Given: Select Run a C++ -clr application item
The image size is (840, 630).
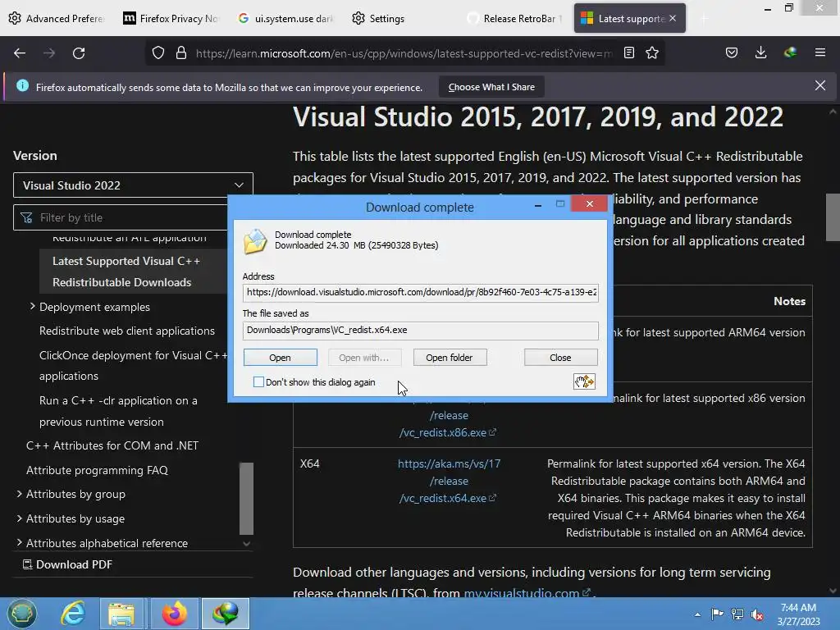Looking at the screenshot, I should (x=118, y=411).
